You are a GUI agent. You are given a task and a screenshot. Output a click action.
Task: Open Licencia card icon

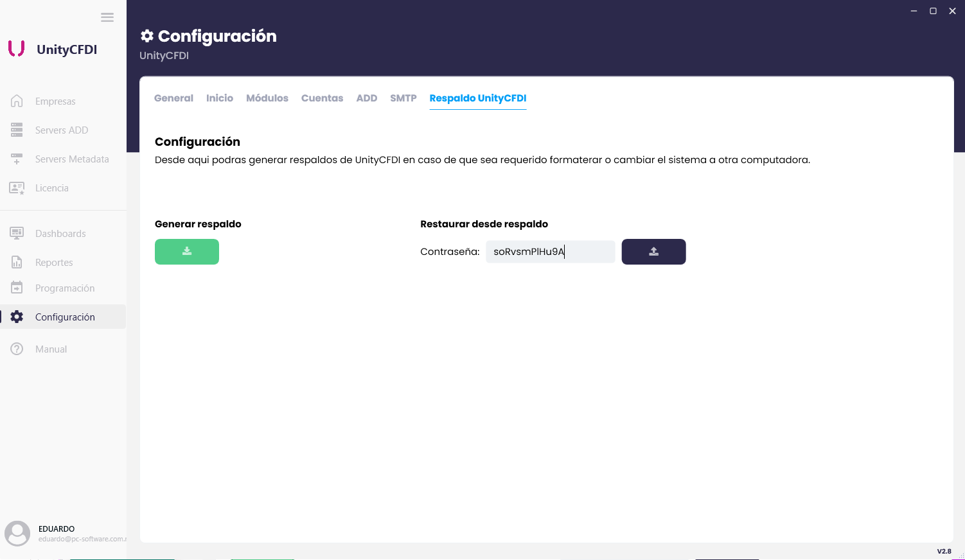tap(17, 188)
